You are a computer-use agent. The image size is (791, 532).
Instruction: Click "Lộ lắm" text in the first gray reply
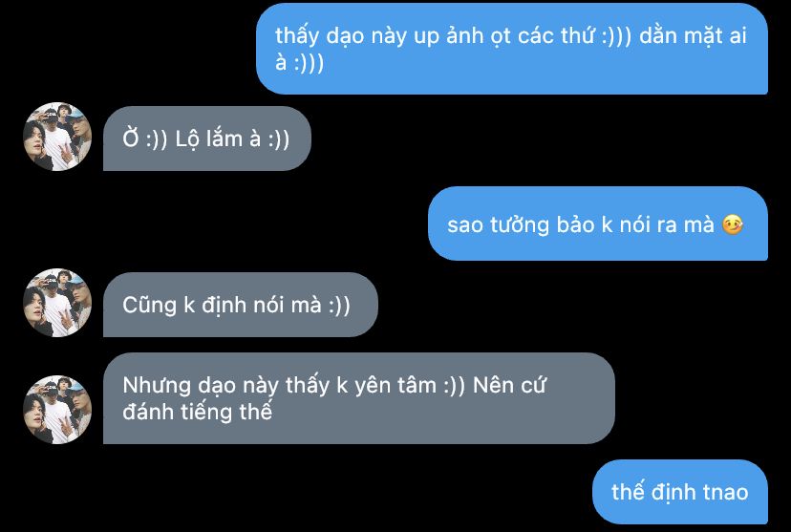209,138
